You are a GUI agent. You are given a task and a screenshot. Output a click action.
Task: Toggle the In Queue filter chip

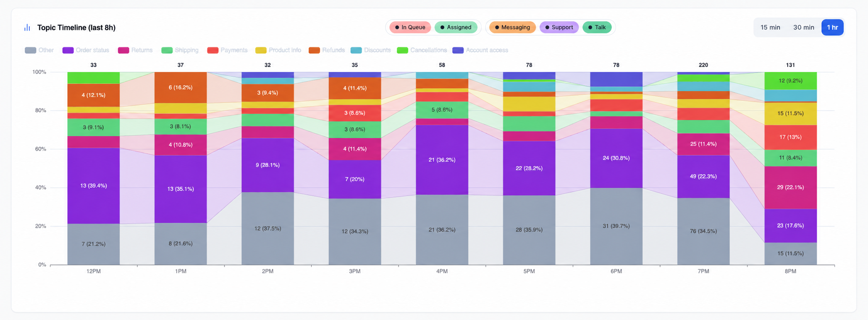click(410, 27)
